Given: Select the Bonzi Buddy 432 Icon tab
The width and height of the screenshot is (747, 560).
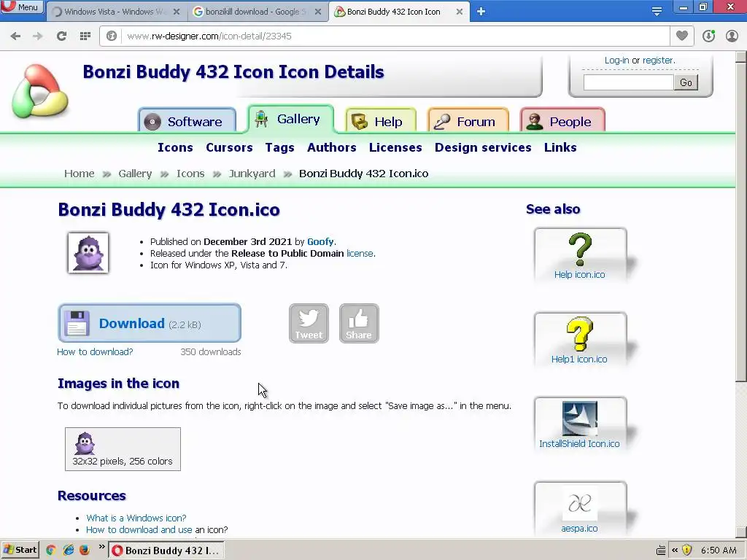Looking at the screenshot, I should click(x=399, y=12).
